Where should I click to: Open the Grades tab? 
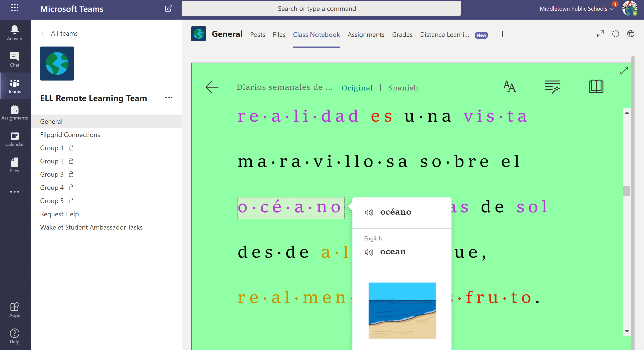click(402, 34)
